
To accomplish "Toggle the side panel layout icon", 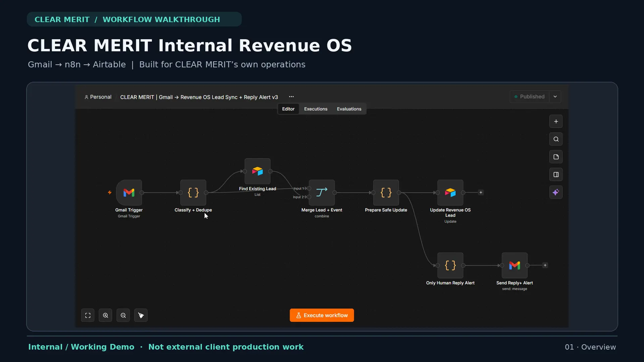I will tap(556, 175).
